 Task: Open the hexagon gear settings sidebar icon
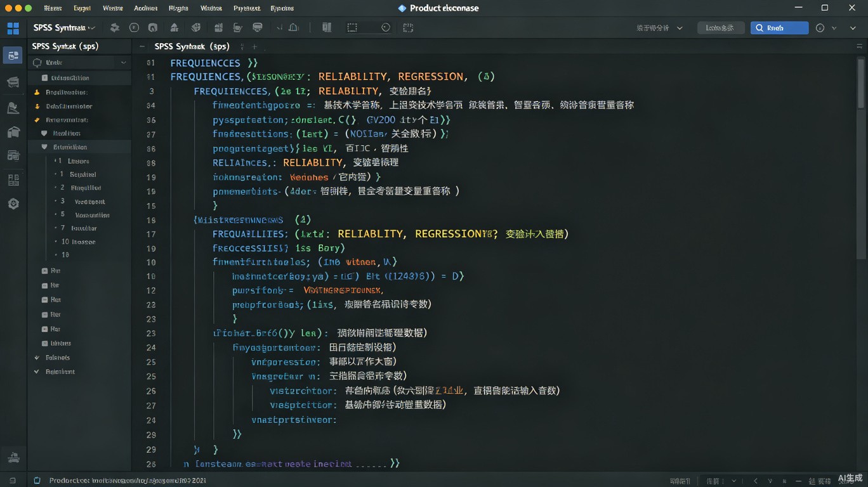(13, 204)
